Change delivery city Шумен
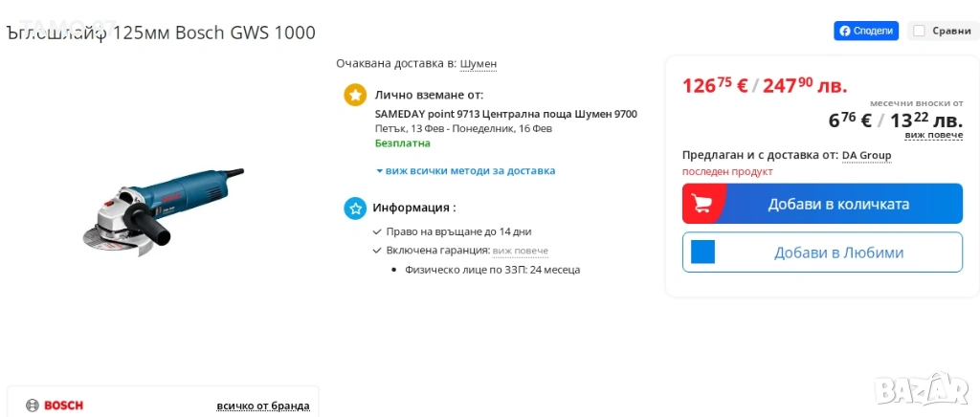The width and height of the screenshot is (980, 417). pos(479,64)
